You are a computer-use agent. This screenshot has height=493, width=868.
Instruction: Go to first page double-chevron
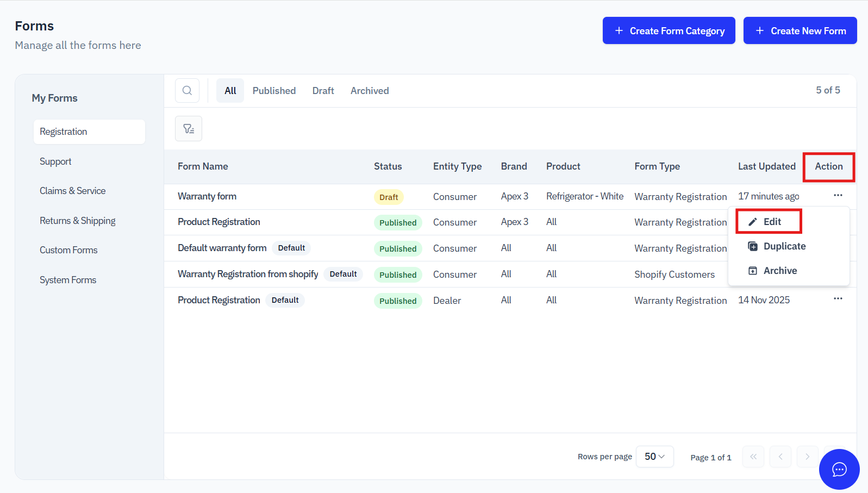(x=753, y=457)
